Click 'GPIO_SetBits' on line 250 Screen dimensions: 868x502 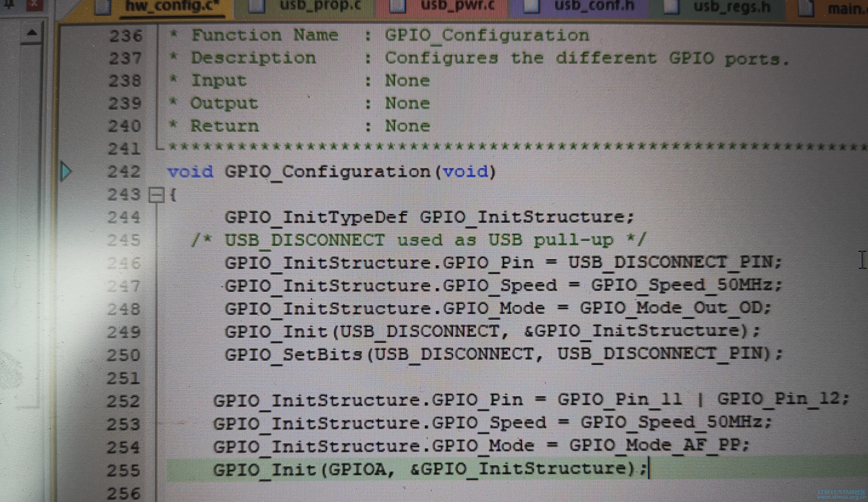tap(294, 355)
